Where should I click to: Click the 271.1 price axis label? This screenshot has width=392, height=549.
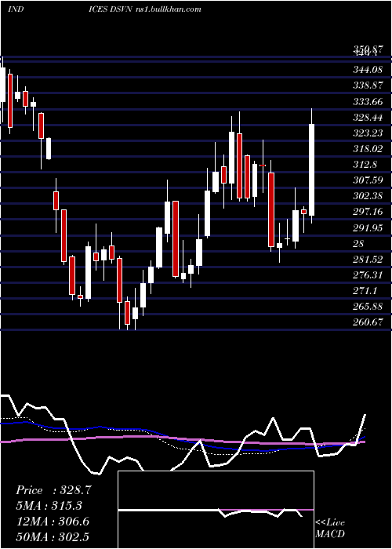[365, 291]
